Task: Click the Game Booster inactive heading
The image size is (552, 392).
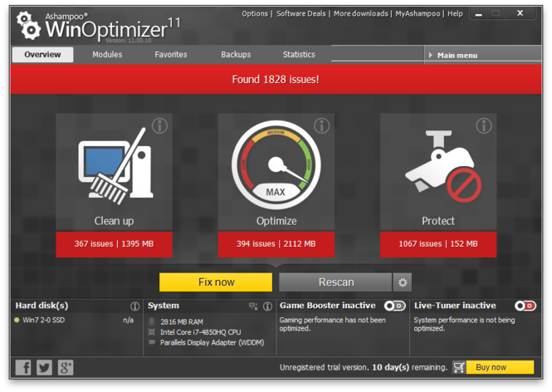Action: 328,306
